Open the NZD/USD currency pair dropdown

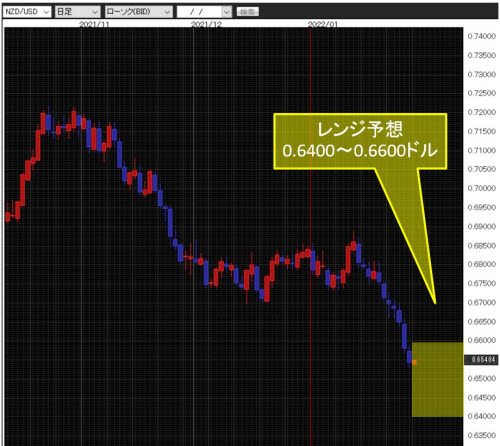[x=27, y=12]
